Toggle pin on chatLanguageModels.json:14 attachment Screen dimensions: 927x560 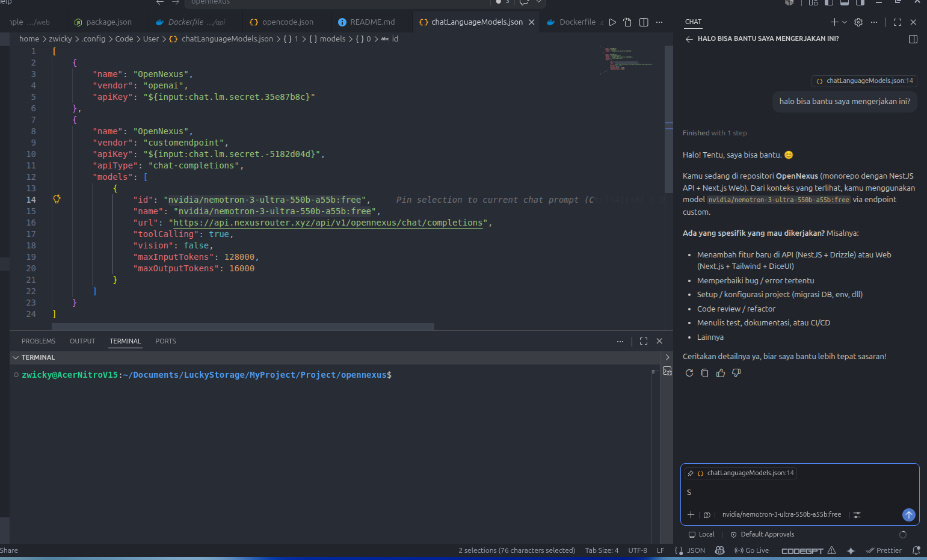click(x=691, y=473)
